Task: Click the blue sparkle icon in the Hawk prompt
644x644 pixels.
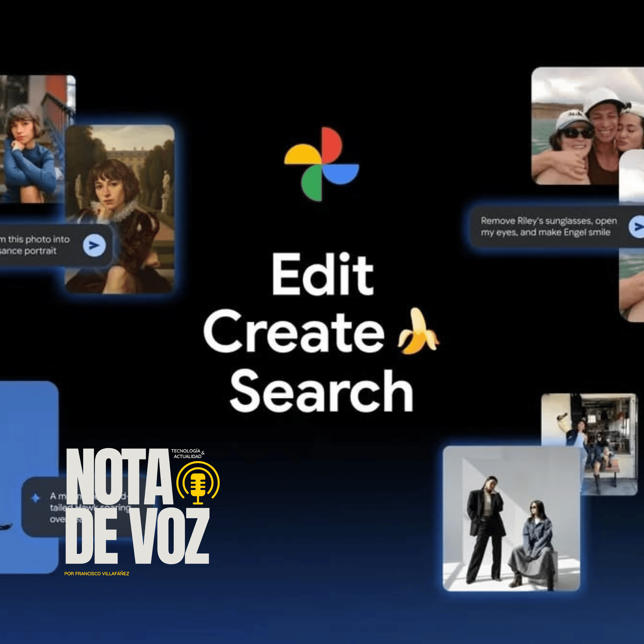Action: [x=36, y=498]
